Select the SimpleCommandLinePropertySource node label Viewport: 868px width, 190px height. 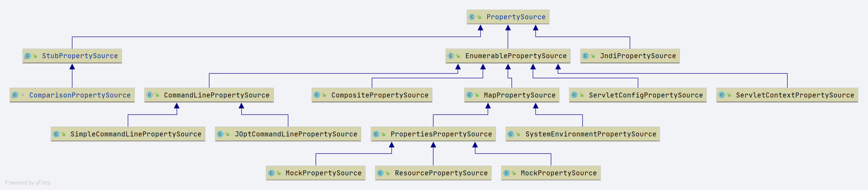(x=135, y=134)
